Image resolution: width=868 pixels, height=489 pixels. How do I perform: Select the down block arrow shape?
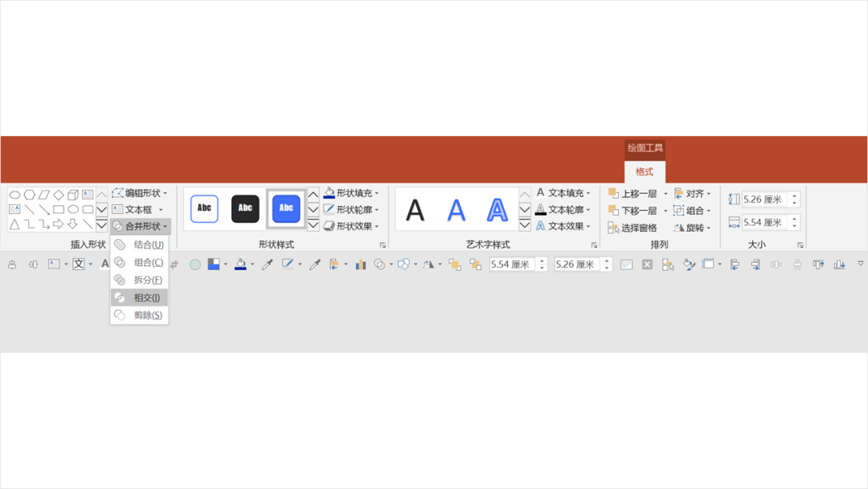click(x=73, y=224)
